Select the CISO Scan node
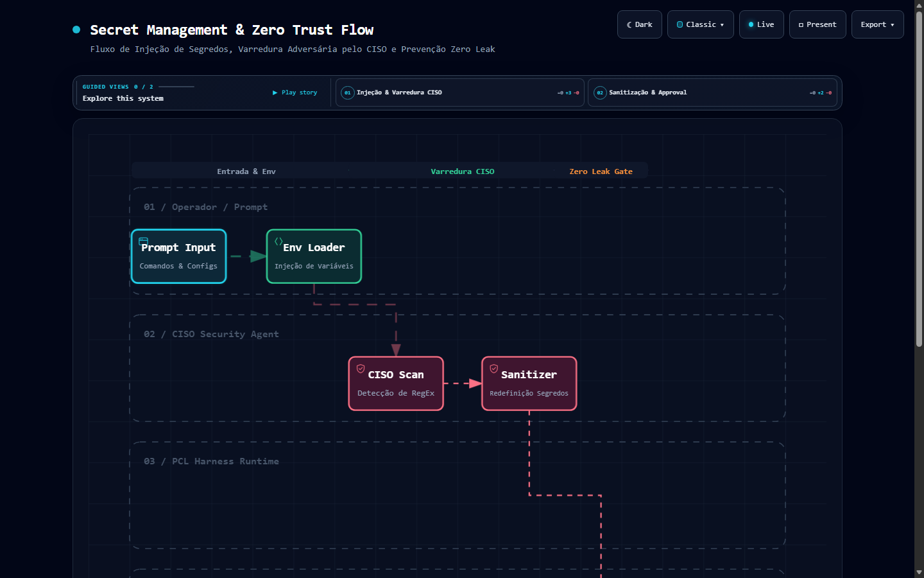This screenshot has width=924, height=578. tap(396, 383)
